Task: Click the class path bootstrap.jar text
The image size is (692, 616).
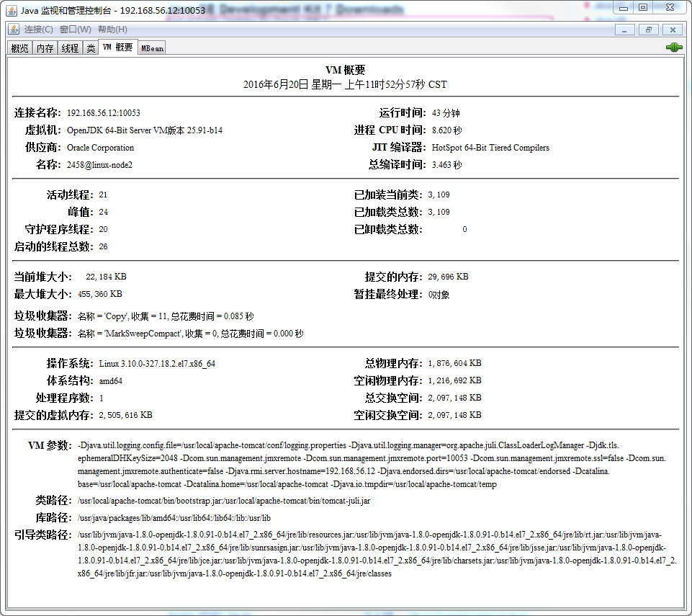Action: pyautogui.click(x=224, y=501)
